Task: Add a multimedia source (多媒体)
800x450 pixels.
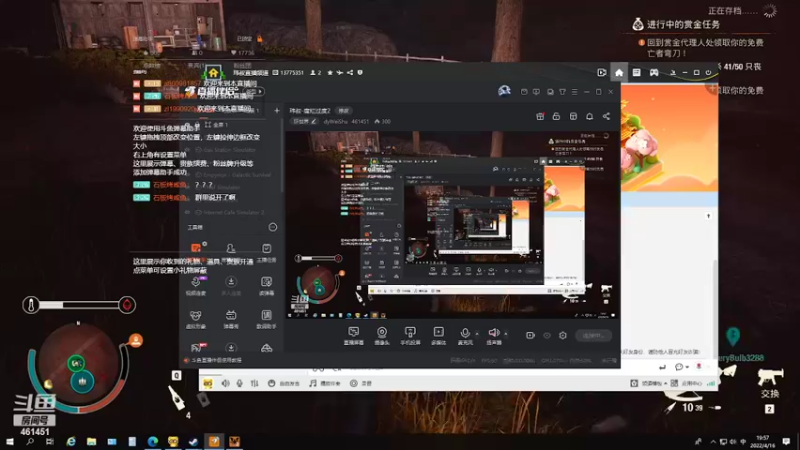Action: click(x=438, y=335)
